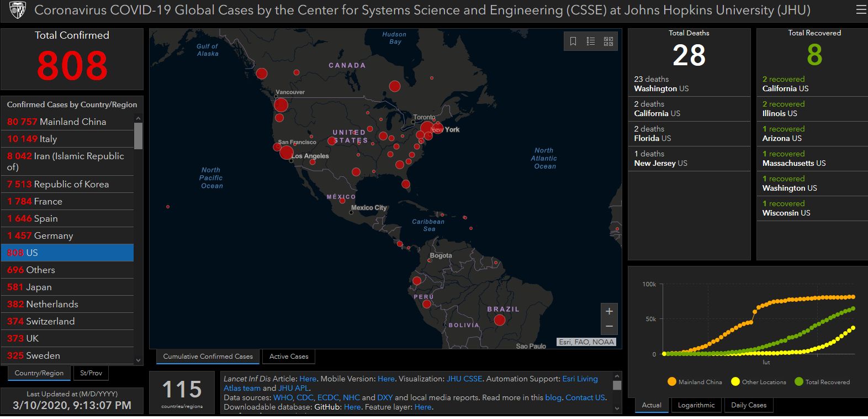Open the Contact US link
The image size is (868, 419).
click(585, 397)
